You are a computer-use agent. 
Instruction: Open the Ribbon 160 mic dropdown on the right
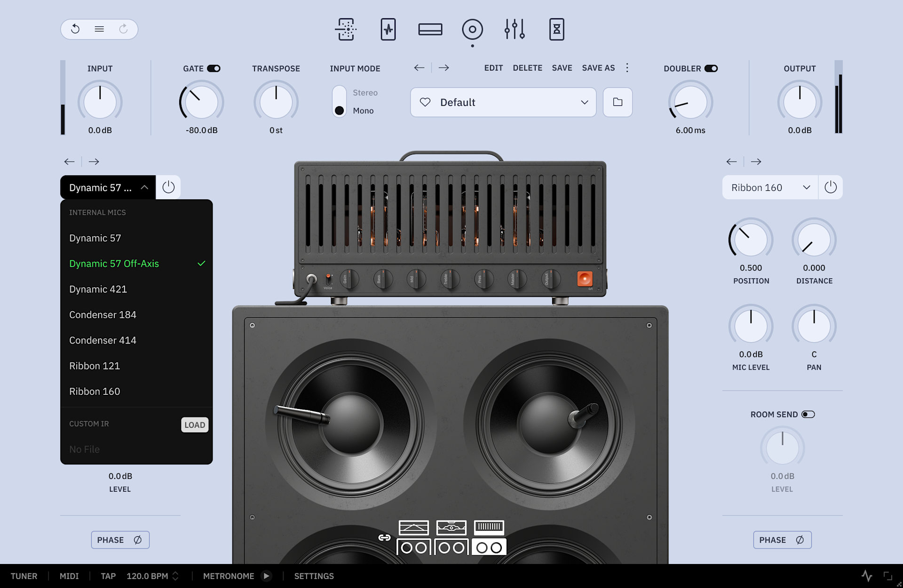click(x=770, y=187)
